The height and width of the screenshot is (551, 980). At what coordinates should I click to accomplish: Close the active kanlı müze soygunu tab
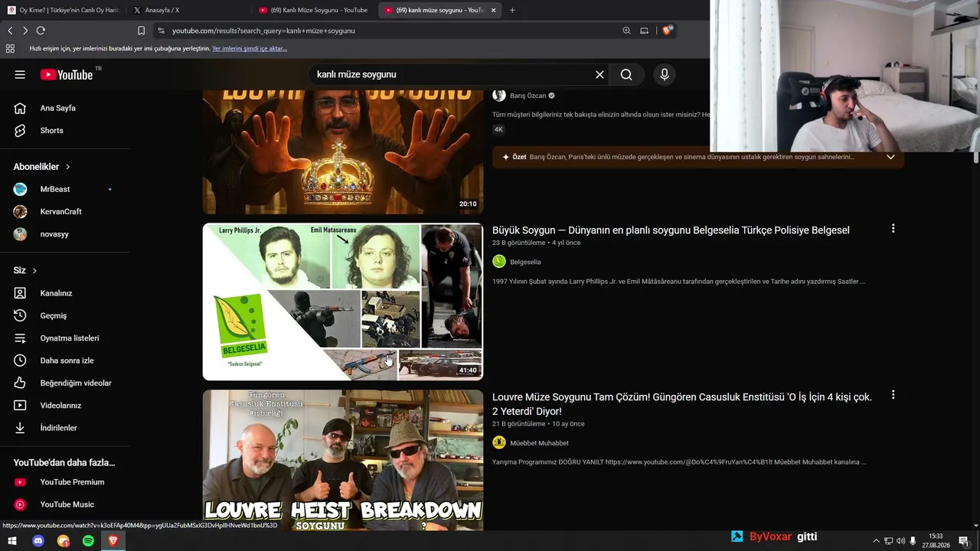point(493,10)
